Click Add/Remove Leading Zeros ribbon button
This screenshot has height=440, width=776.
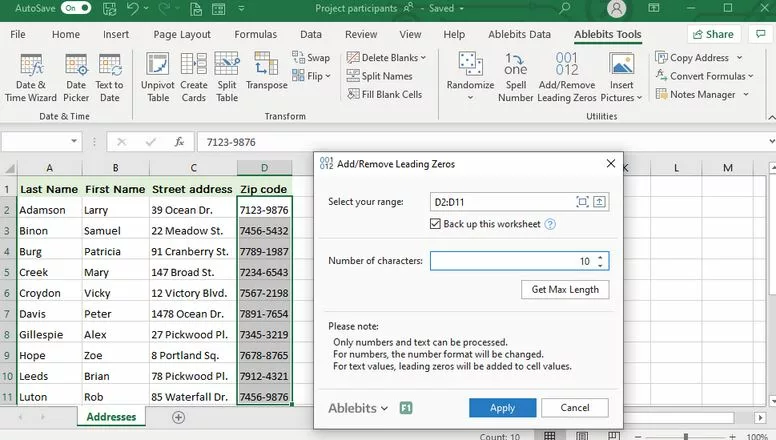[567, 77]
